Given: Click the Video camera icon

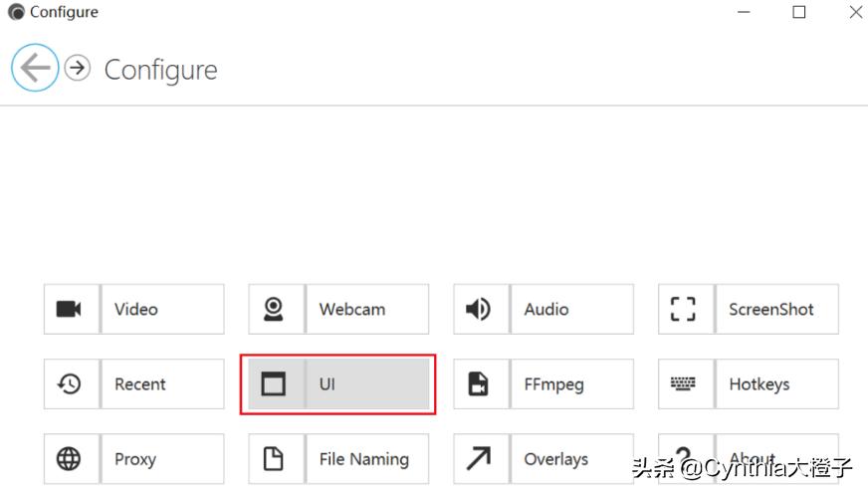Looking at the screenshot, I should click(69, 309).
